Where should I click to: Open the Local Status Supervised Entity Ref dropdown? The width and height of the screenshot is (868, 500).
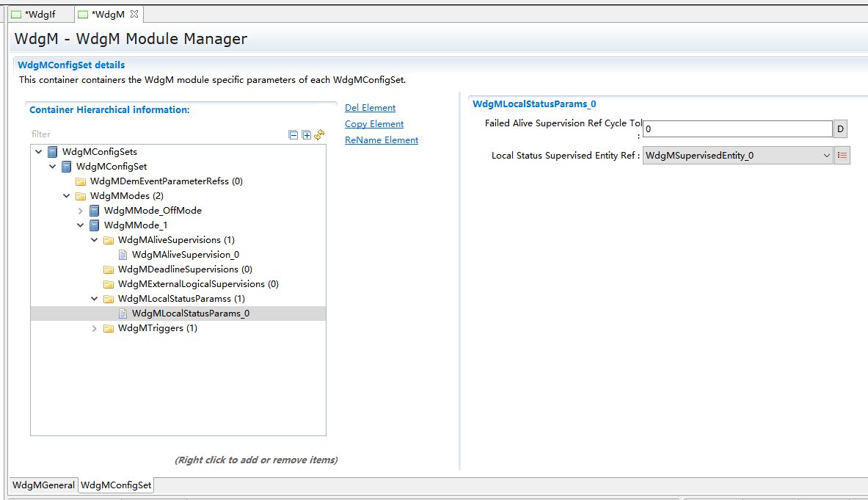826,156
